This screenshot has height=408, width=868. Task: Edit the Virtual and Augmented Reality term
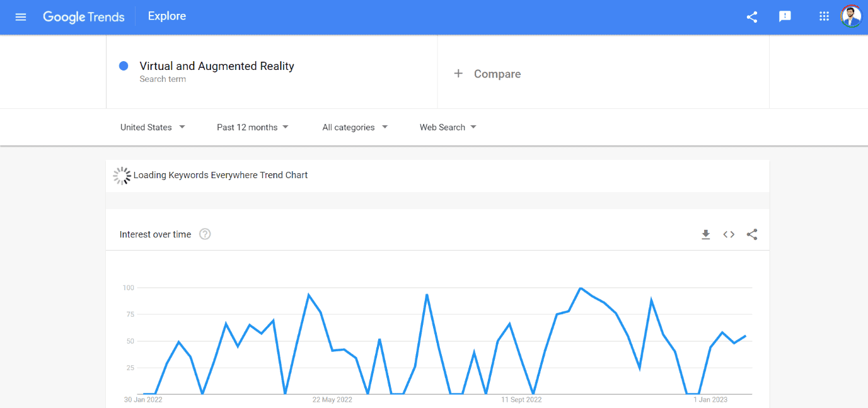(217, 66)
